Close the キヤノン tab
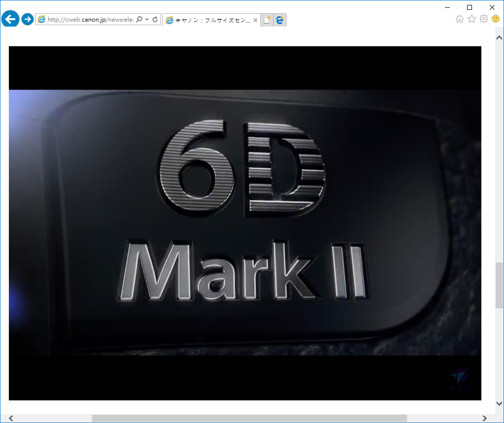Screen dimensions: 504x423 coord(255,20)
